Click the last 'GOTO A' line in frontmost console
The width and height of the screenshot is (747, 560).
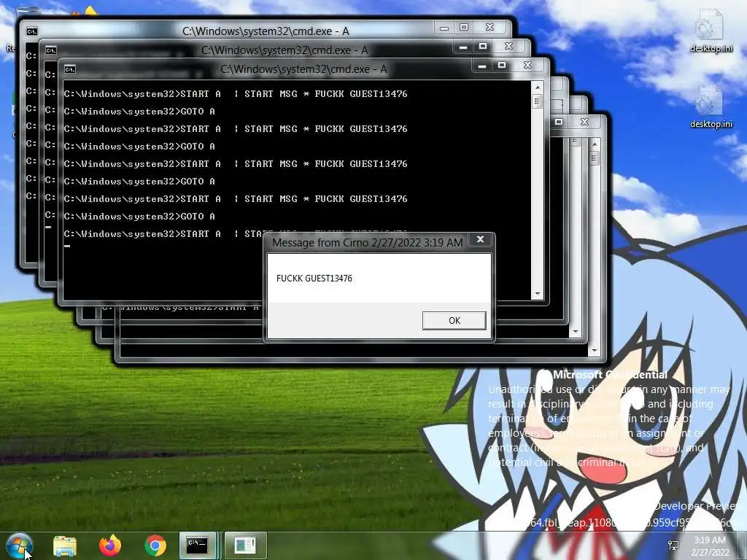tap(139, 217)
